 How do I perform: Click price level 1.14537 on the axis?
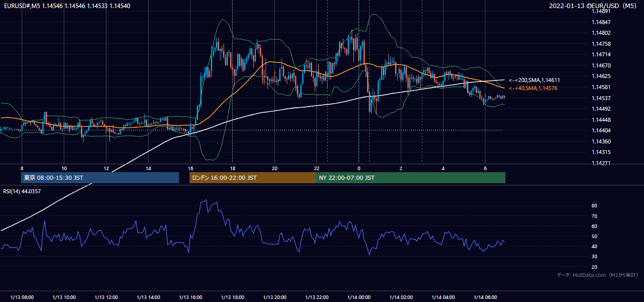click(x=601, y=98)
